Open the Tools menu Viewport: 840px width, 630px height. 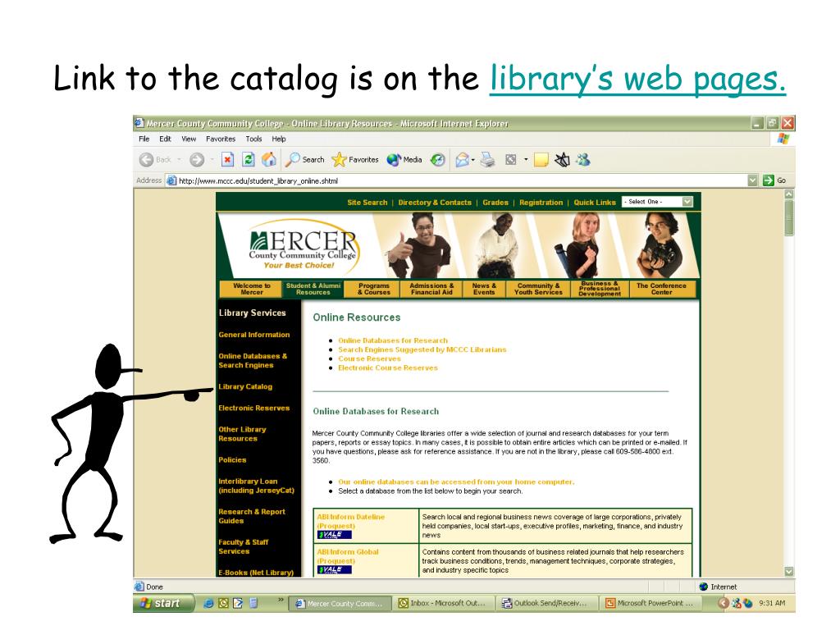[254, 139]
